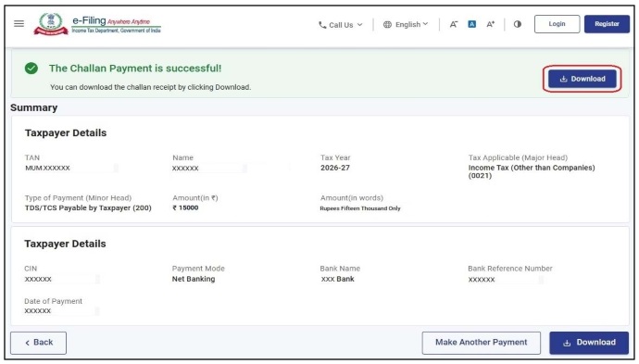Select the TAN value MUM XXXXXX
This screenshot has width=639, height=364.
(47, 168)
